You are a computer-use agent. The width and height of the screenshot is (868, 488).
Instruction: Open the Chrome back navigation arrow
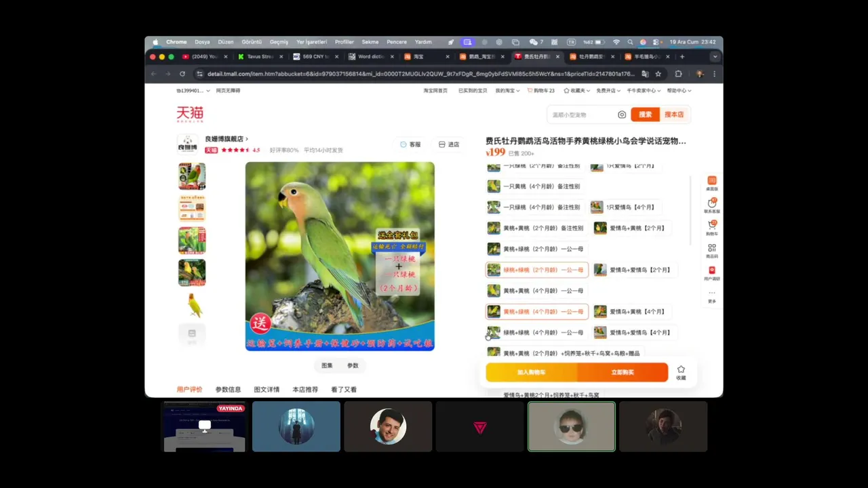(153, 74)
